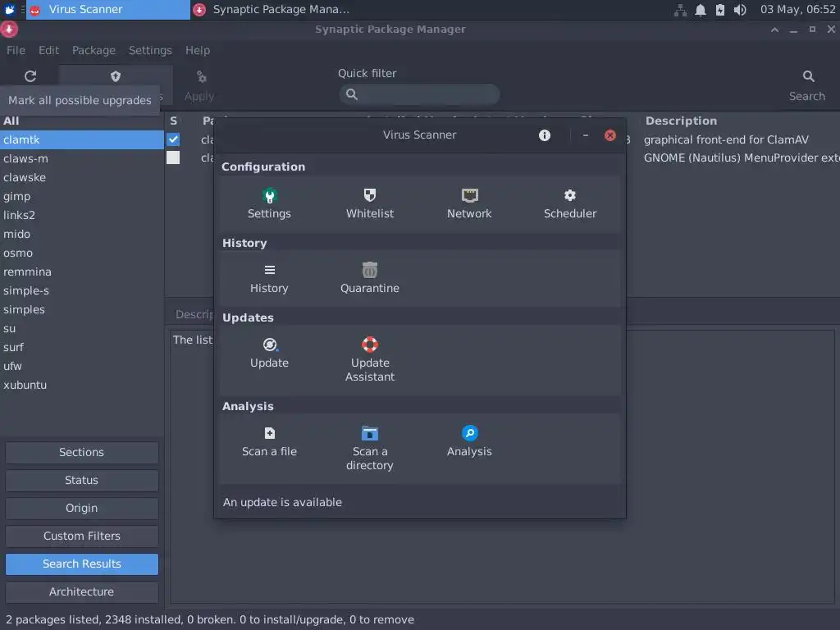Show the Virus Scanner About info icon
Viewport: 840px width, 630px height.
coord(545,135)
